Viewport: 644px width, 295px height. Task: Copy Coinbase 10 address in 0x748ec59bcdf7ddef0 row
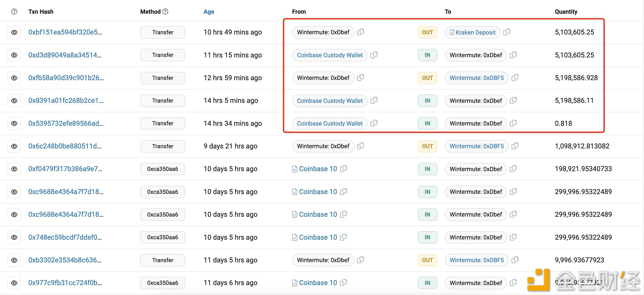point(344,237)
